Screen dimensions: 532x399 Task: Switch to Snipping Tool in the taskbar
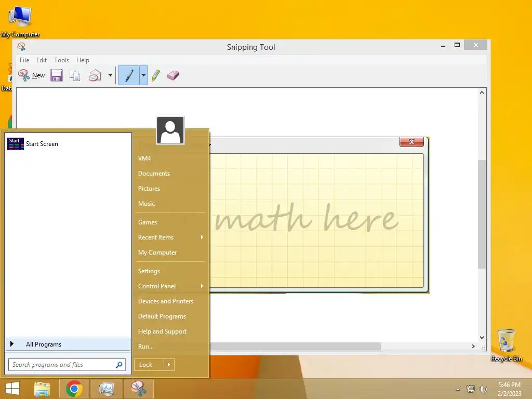click(x=138, y=389)
